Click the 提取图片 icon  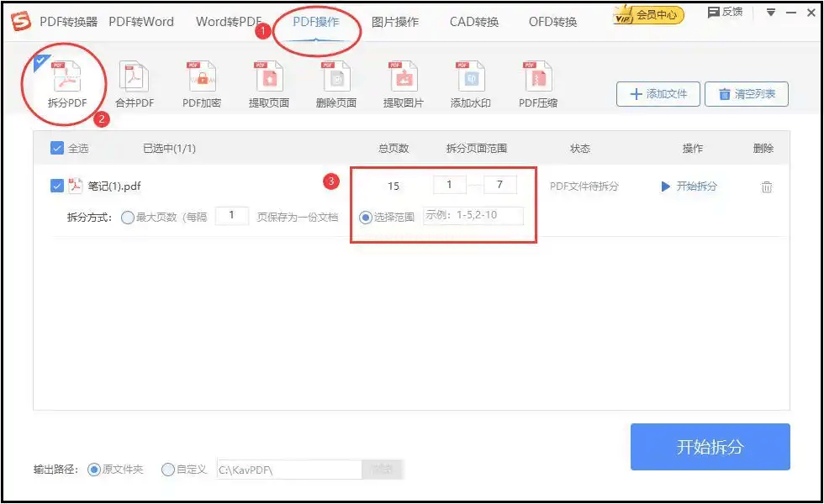click(x=404, y=80)
